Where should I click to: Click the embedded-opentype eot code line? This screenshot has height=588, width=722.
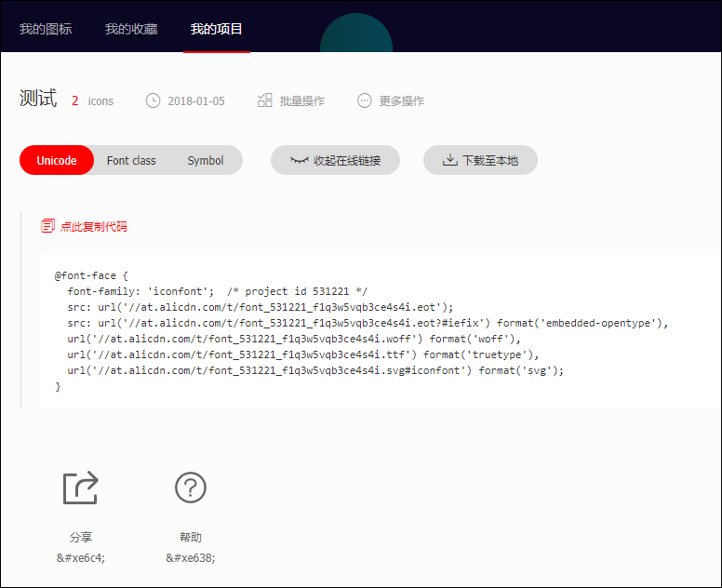click(368, 323)
